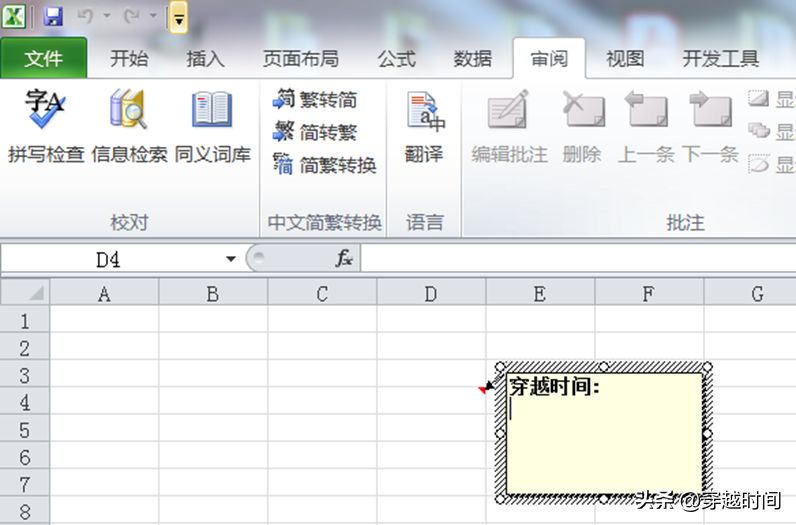Expand the Name Box dropdown arrow
Viewport: 796px width, 525px height.
pos(230,259)
